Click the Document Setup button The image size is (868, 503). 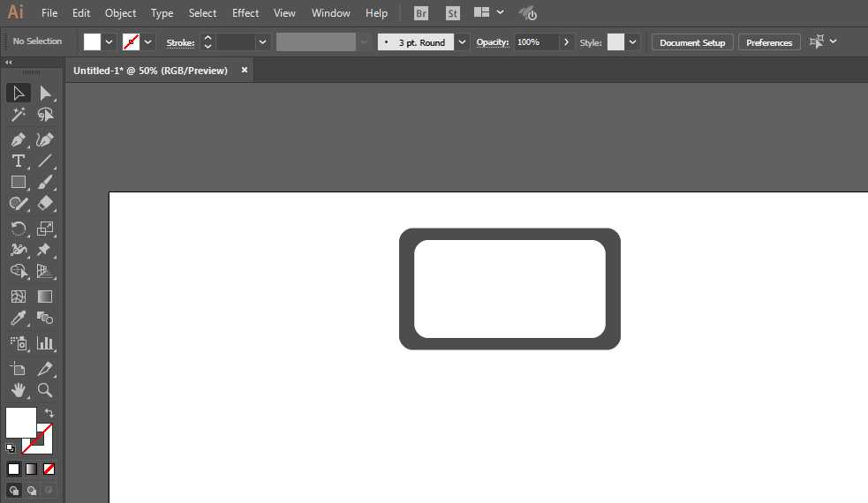(691, 42)
